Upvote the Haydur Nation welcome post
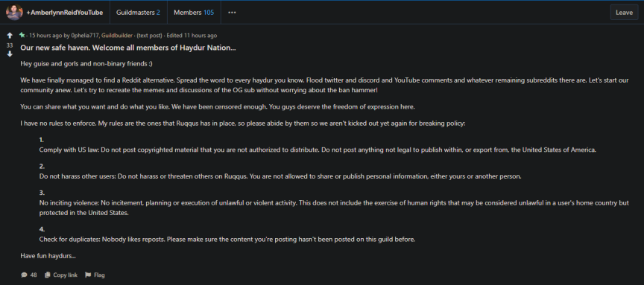The height and width of the screenshot is (285, 644). 10,36
